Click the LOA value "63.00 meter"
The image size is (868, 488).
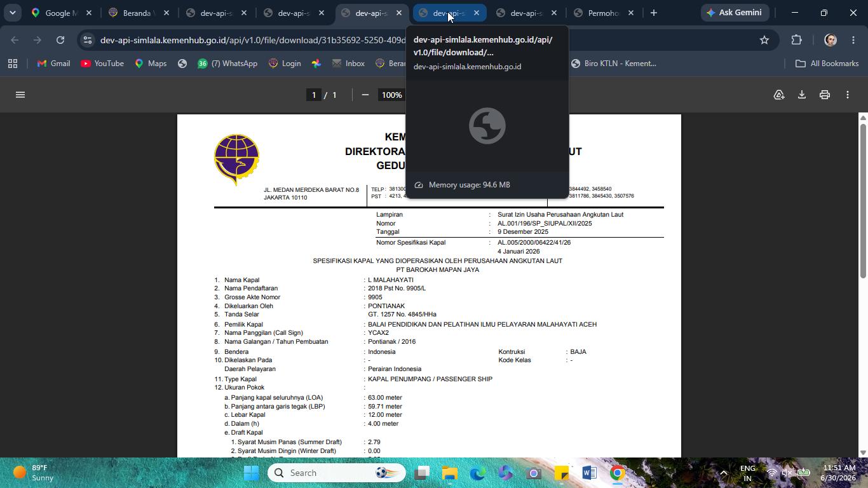[x=385, y=398]
